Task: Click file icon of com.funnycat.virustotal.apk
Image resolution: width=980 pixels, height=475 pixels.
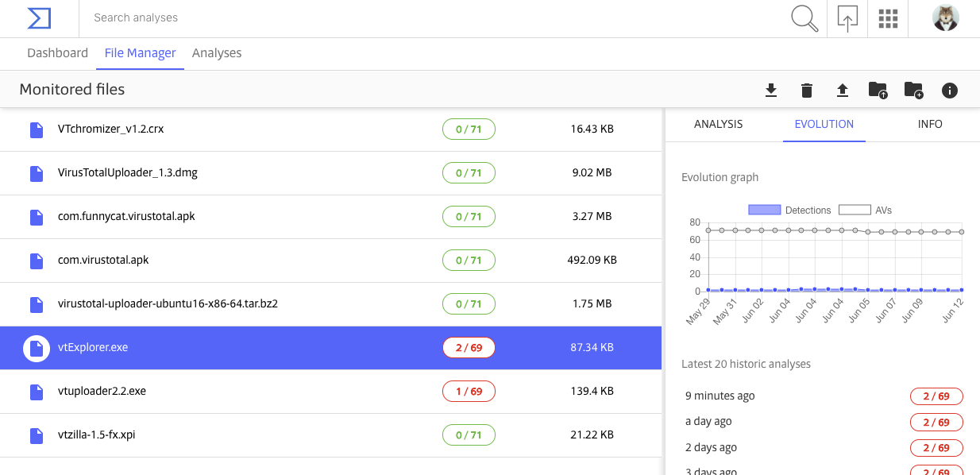Action: tap(37, 217)
